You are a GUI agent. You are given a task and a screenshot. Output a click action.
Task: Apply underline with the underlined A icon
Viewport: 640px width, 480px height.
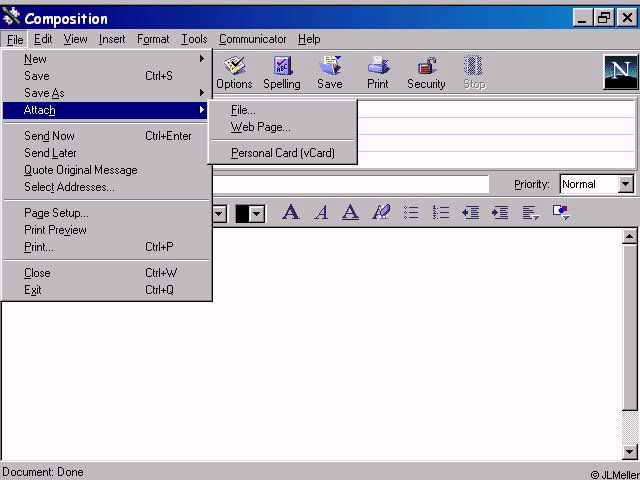coord(350,212)
